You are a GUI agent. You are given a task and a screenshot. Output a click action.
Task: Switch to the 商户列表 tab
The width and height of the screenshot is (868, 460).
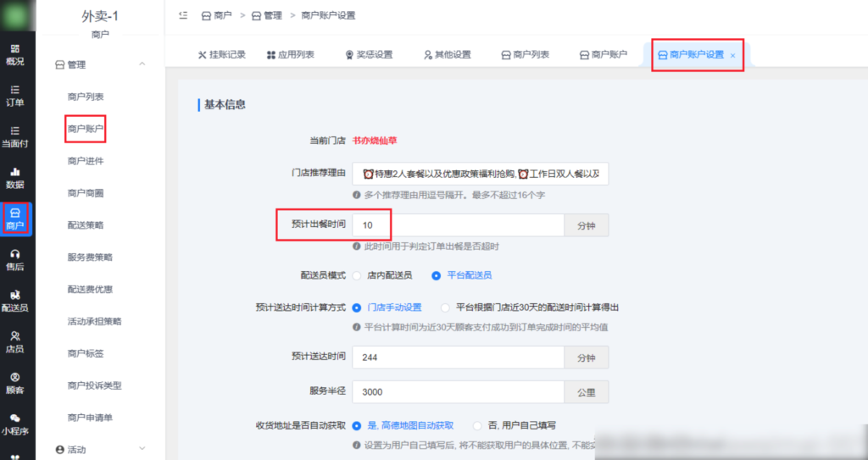pos(526,55)
